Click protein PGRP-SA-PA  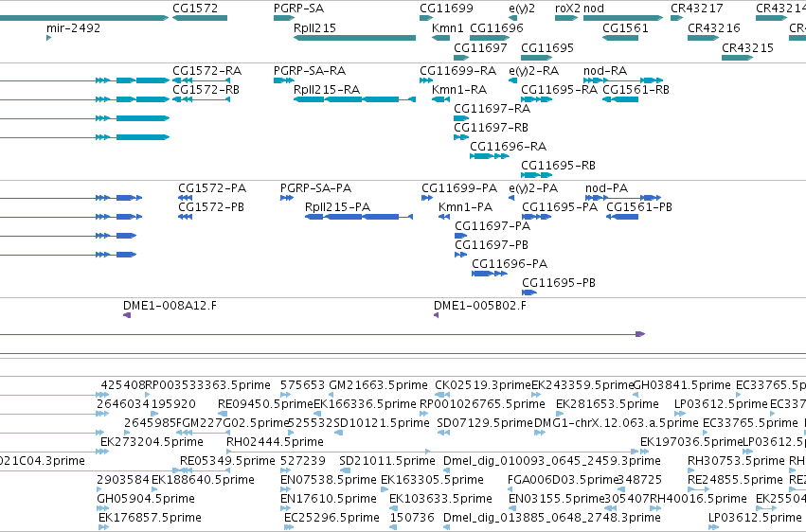pyautogui.click(x=287, y=198)
